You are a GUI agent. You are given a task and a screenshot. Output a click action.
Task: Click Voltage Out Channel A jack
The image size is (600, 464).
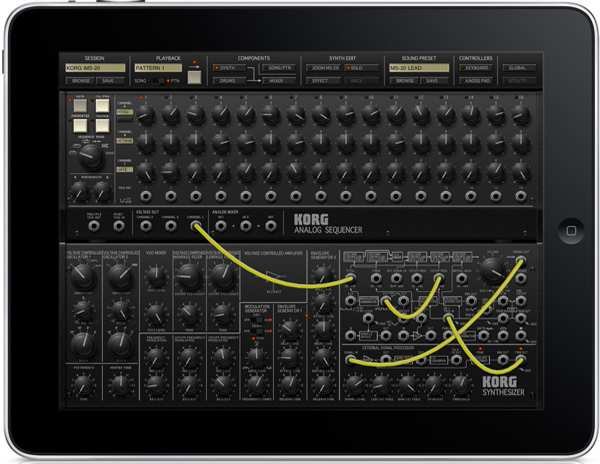pos(145,226)
